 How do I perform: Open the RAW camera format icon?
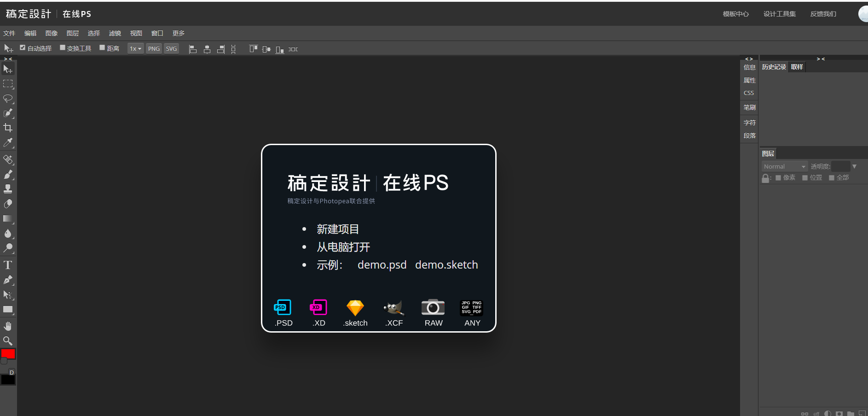pyautogui.click(x=433, y=313)
